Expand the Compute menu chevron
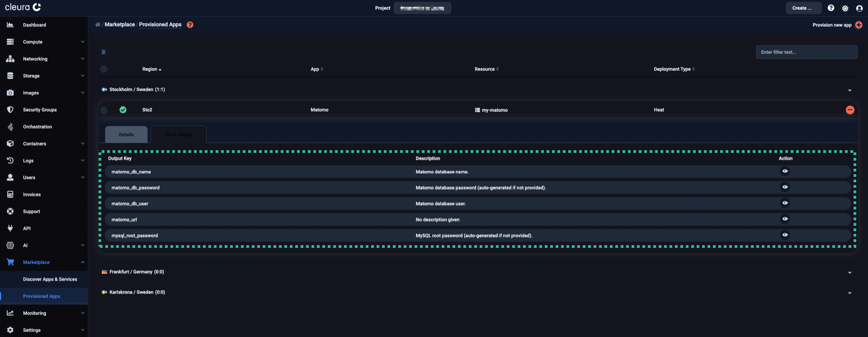Screen dimensions: 868x337 (83, 42)
